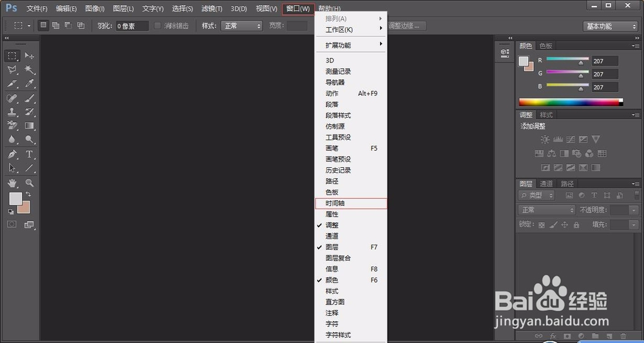The height and width of the screenshot is (343, 644).
Task: Add Color Balance scales icon
Action: (551, 153)
